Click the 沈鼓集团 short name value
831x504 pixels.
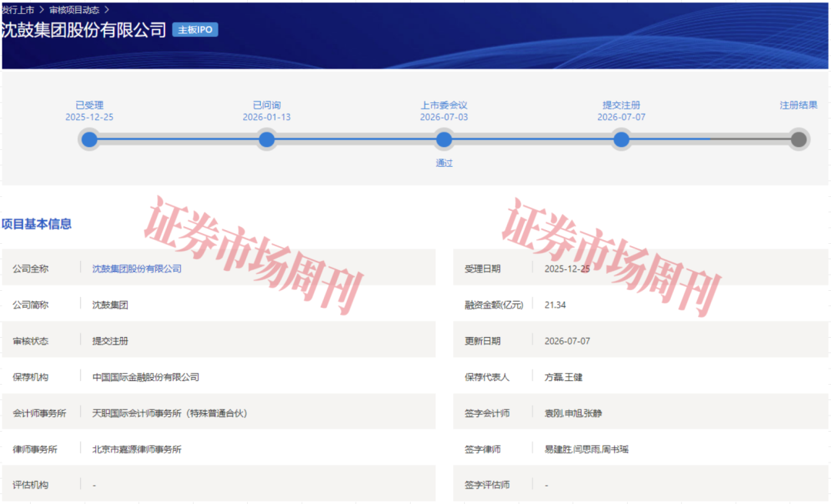coord(110,305)
